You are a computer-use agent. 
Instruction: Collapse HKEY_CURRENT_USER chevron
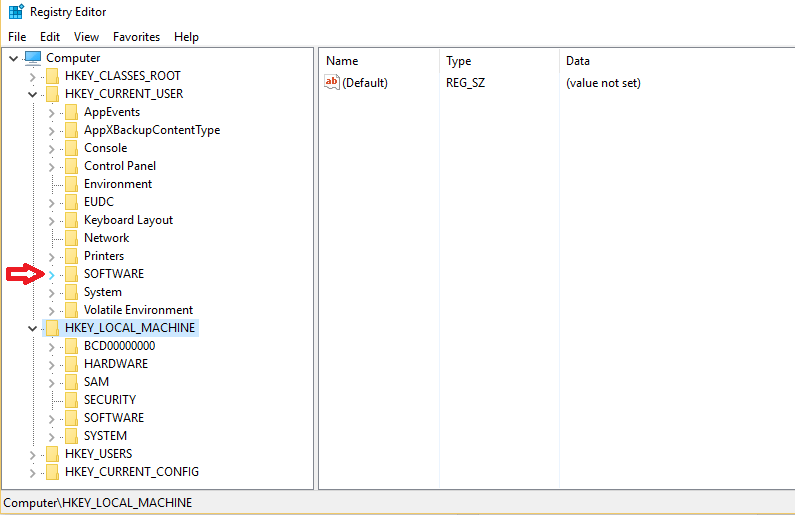(32, 94)
